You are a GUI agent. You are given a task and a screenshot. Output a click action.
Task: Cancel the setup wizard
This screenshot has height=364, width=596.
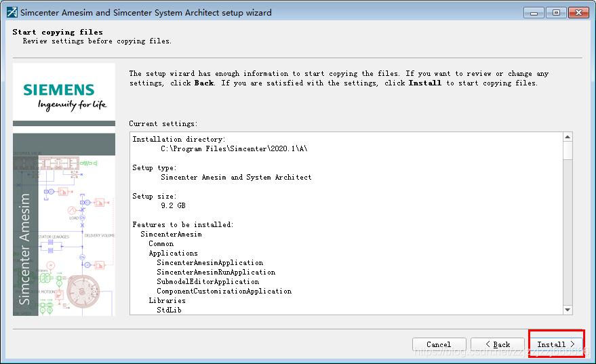tap(439, 344)
